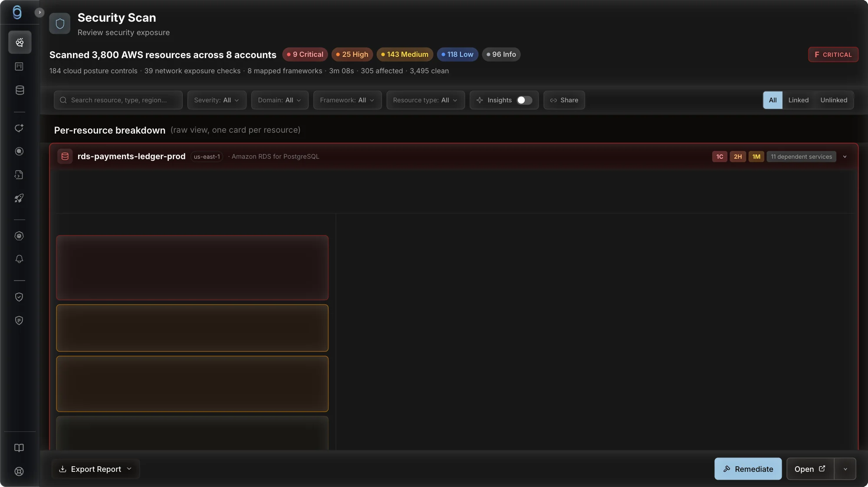
Task: Expand the Open button dropdown arrow
Action: [x=845, y=469]
